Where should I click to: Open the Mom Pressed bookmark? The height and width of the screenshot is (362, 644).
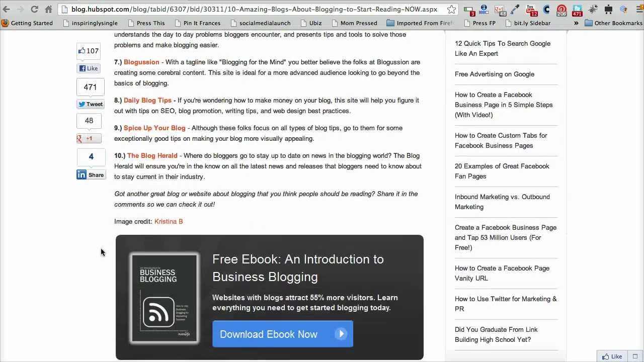(354, 23)
